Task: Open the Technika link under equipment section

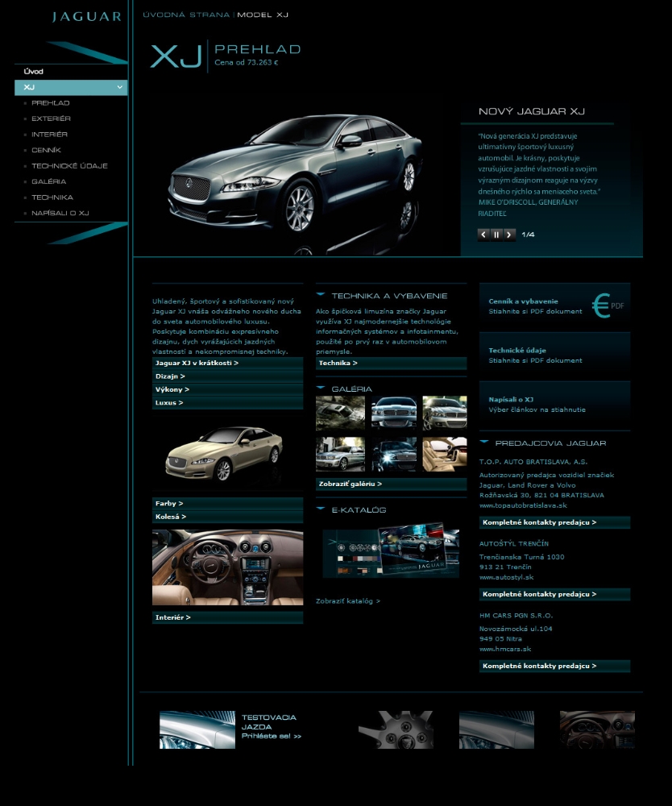Action: 391,364
